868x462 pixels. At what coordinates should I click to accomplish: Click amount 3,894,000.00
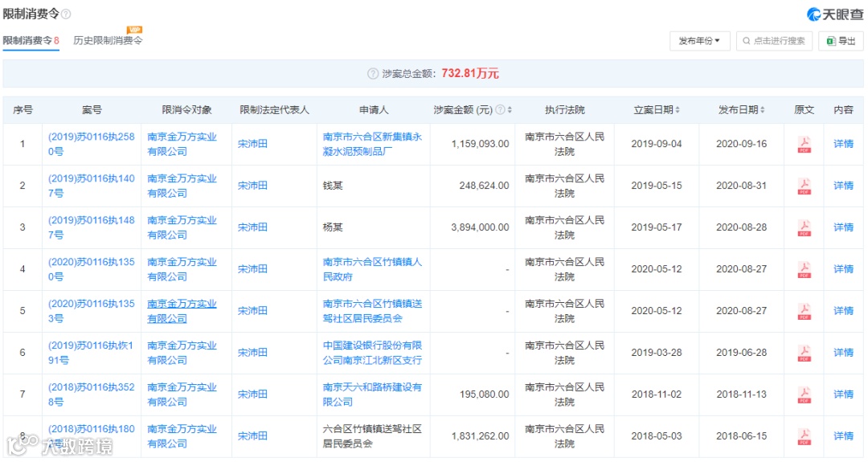480,227
